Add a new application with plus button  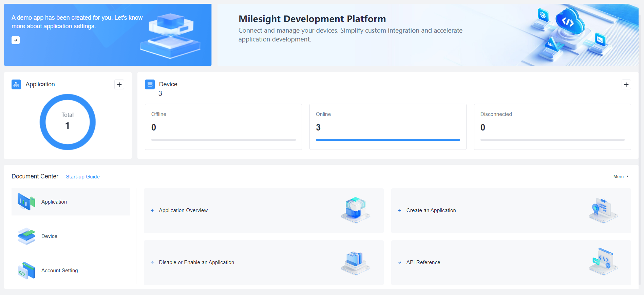tap(119, 85)
